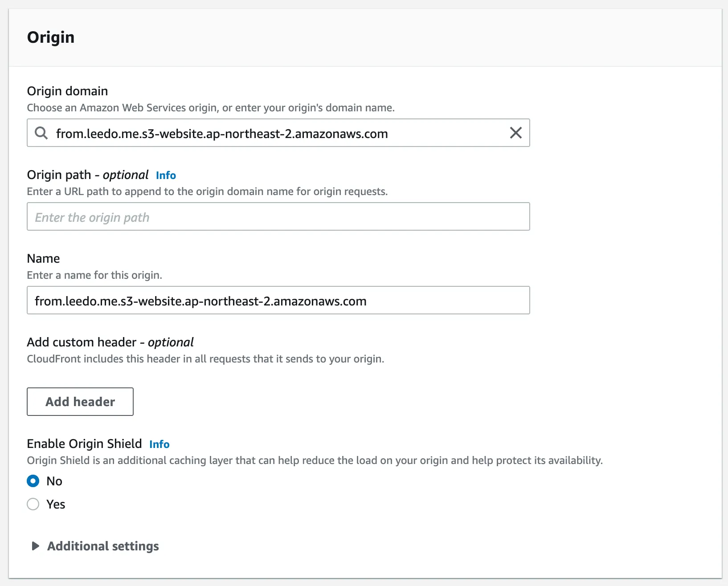Click the Additional settings label text
This screenshot has width=728, height=586.
(x=103, y=546)
